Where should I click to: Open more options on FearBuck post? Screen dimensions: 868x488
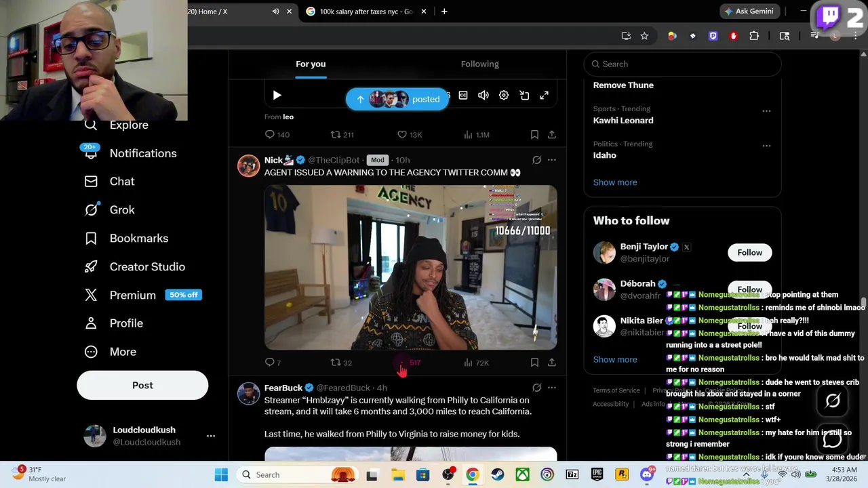(x=552, y=388)
